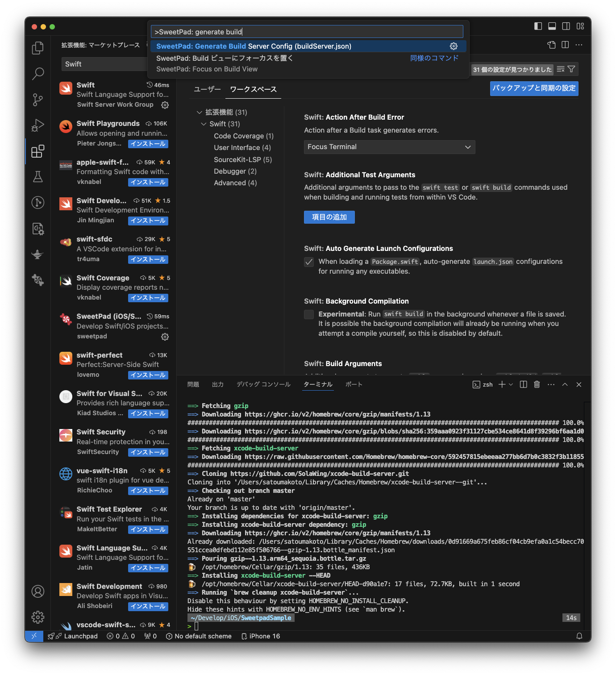Image resolution: width=616 pixels, height=675 pixels.
Task: Toggle primary sidebar layout icon
Action: click(538, 26)
